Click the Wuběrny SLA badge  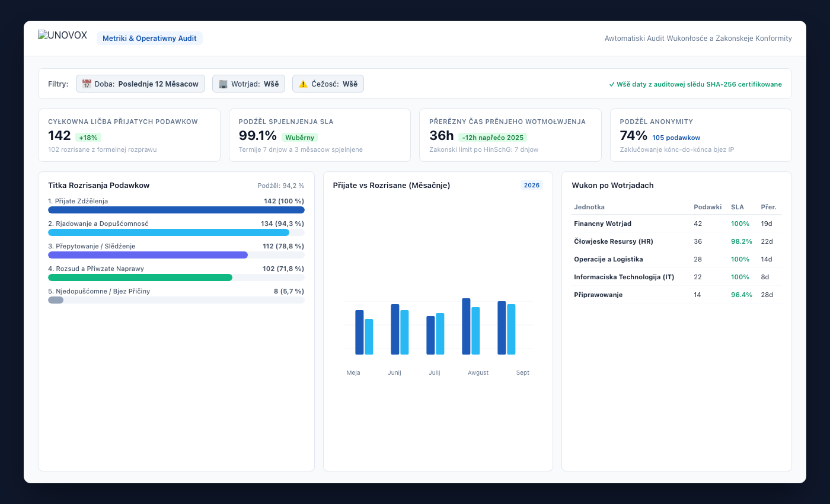pos(299,138)
